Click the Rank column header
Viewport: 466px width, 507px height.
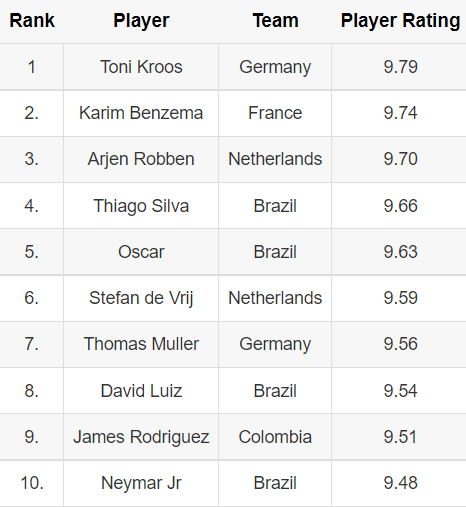32,21
